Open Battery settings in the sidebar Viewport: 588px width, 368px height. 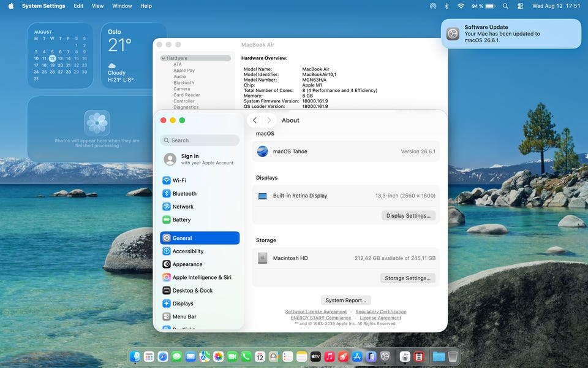pos(200,220)
